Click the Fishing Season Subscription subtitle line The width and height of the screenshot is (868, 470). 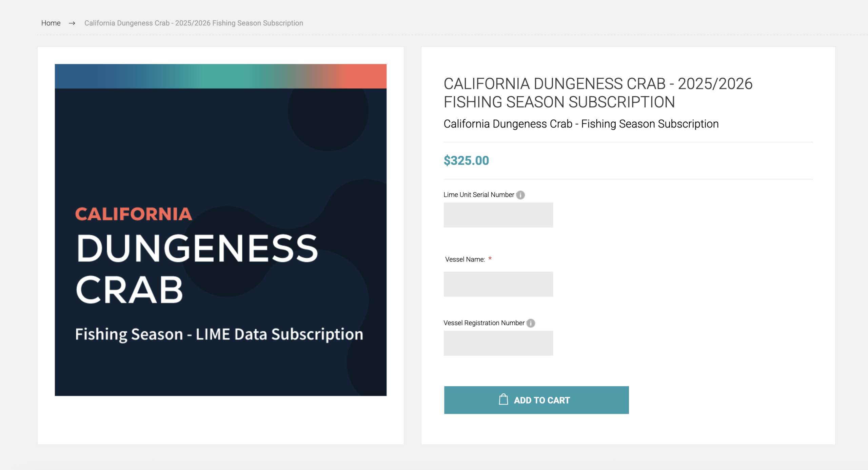click(581, 124)
